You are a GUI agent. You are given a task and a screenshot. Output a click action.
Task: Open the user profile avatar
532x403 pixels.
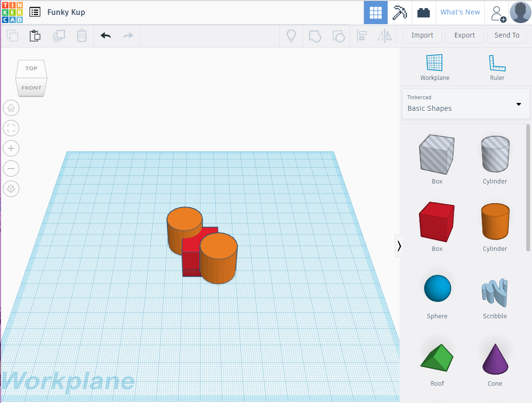520,12
